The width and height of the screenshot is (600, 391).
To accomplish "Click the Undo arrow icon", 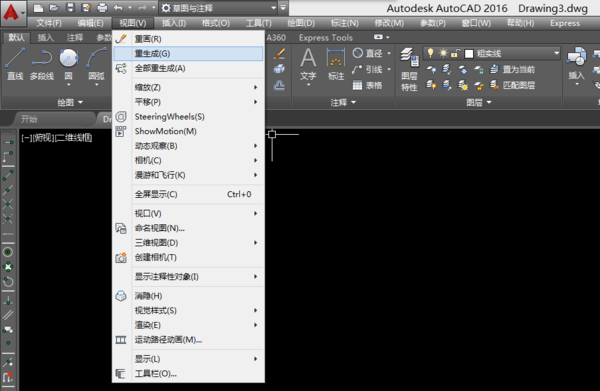I will 119,8.
